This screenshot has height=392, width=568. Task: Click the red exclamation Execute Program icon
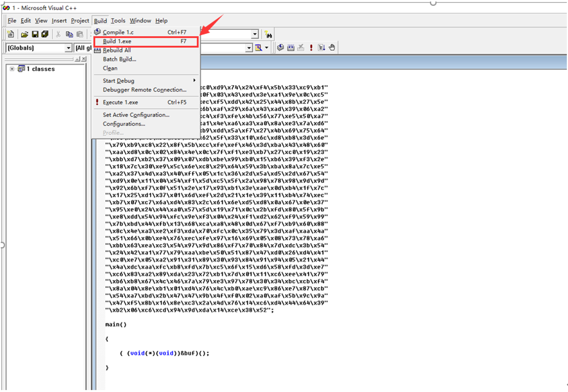click(x=311, y=47)
